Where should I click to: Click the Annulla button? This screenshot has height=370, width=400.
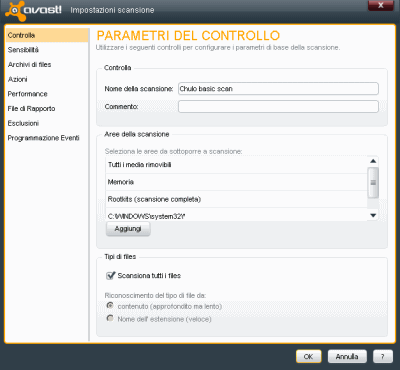[347, 356]
